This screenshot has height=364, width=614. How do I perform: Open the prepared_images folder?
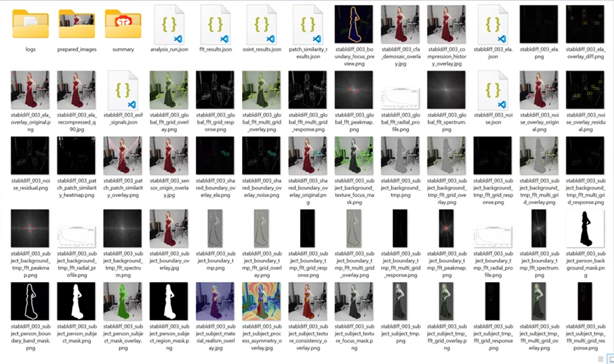77,24
